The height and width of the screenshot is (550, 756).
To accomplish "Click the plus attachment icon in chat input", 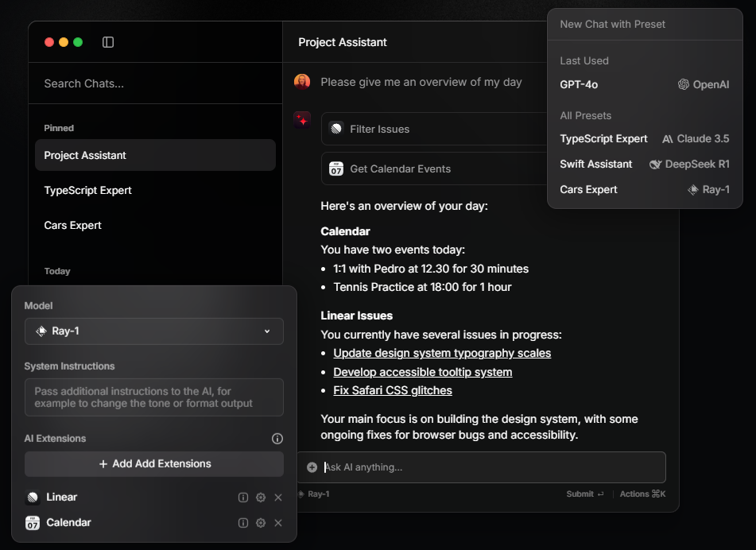I will coord(312,467).
